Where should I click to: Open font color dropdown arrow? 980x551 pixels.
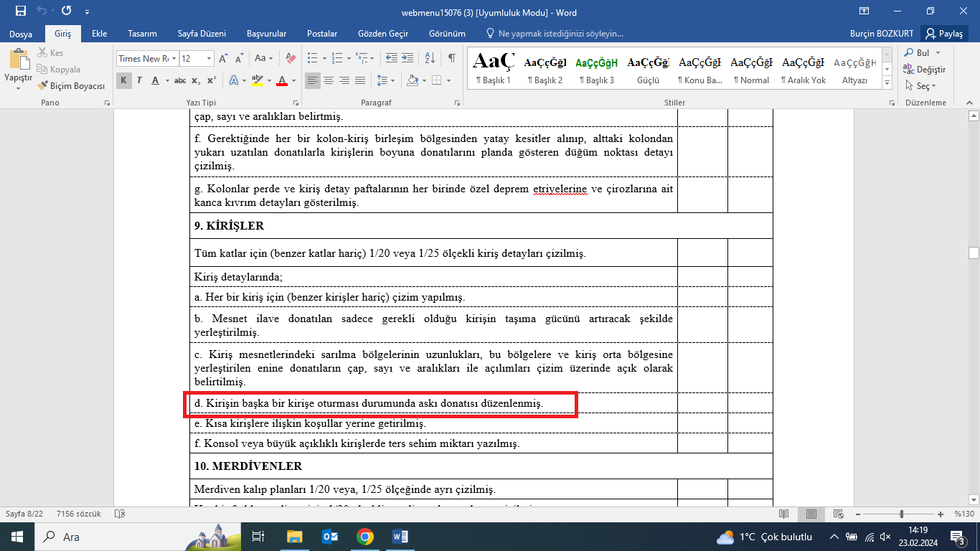tap(293, 80)
